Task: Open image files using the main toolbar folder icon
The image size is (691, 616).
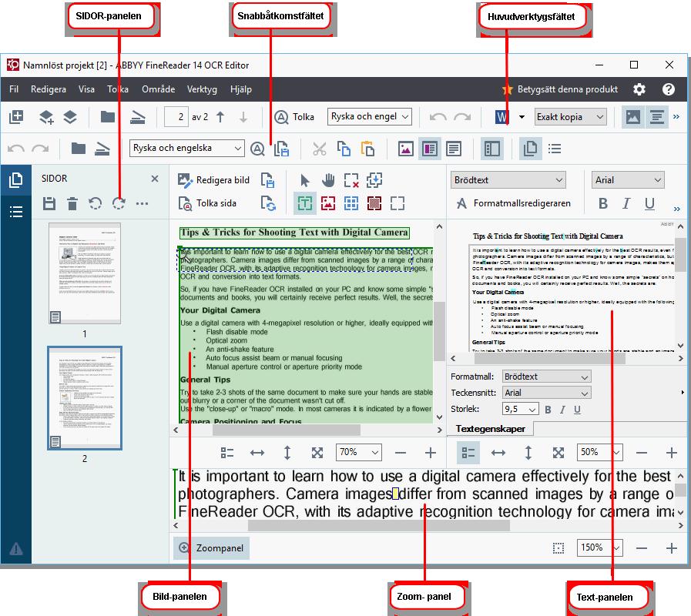Action: point(108,117)
